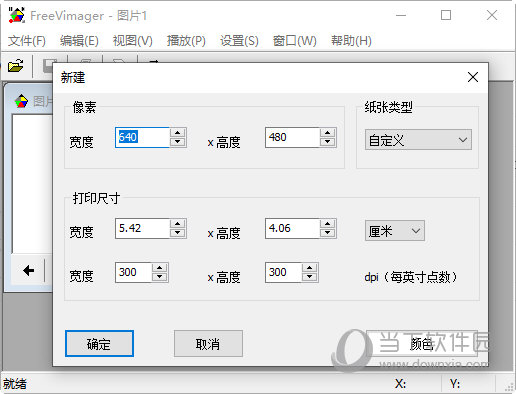Image resolution: width=516 pixels, height=394 pixels.
Task: Decrease pixel height with the down arrow
Action: coord(328,142)
